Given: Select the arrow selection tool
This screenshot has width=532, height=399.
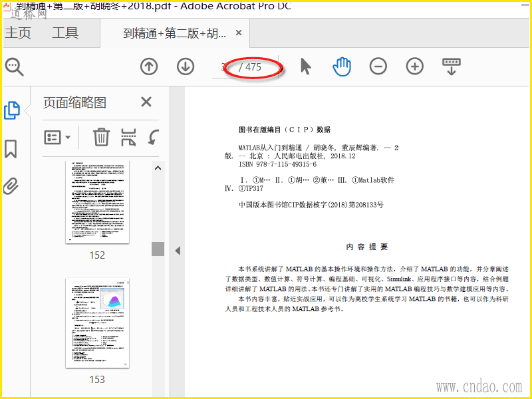Looking at the screenshot, I should coord(305,66).
